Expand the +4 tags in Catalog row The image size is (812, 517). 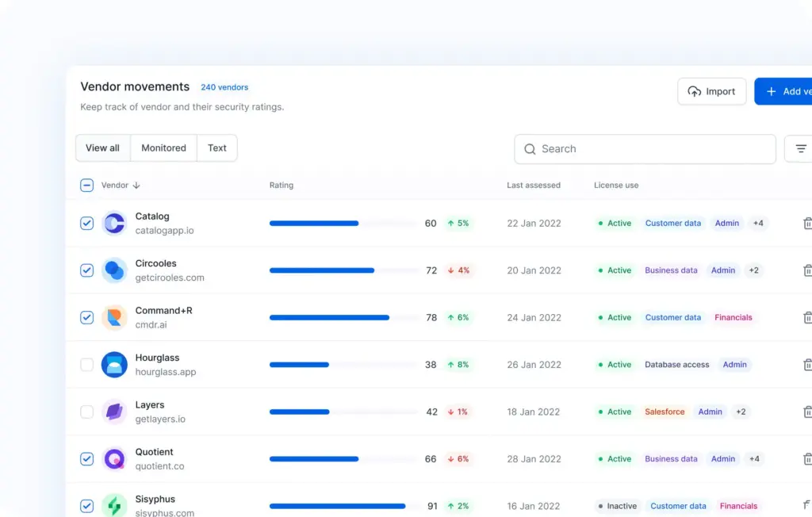coord(757,224)
